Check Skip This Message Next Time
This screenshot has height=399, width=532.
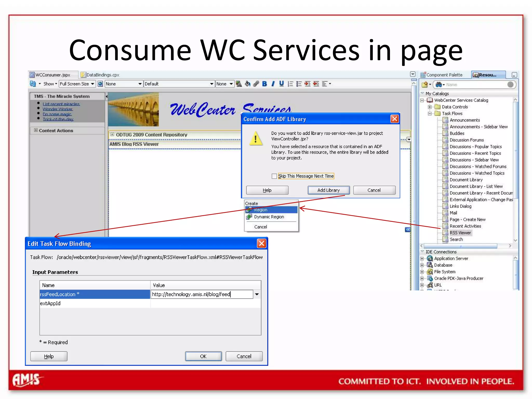(274, 176)
